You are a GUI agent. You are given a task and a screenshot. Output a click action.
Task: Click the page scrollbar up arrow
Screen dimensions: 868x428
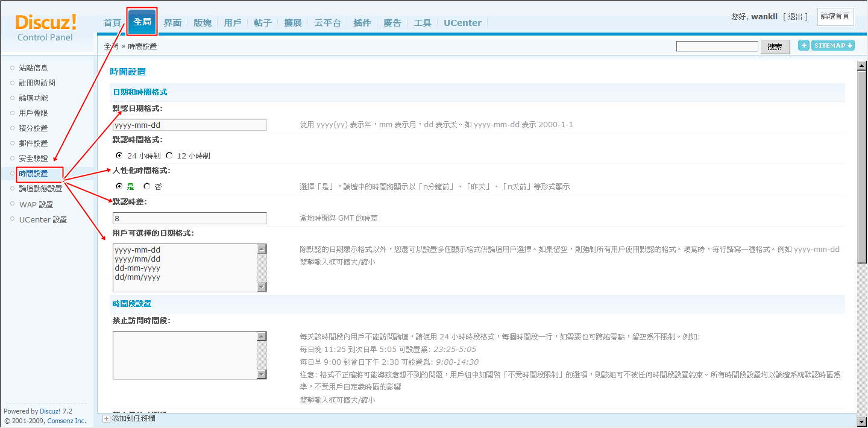pos(862,66)
